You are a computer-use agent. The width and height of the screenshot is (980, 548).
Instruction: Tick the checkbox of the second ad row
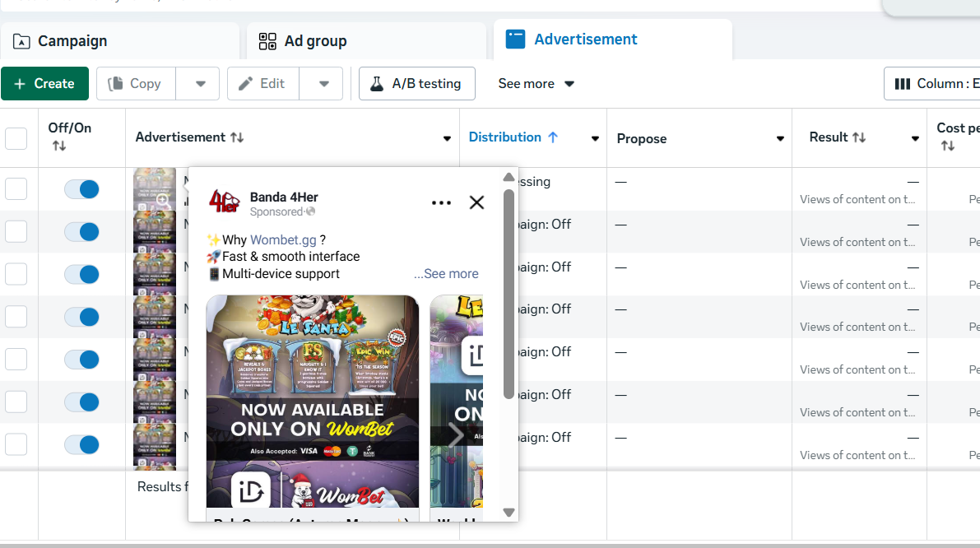16,231
